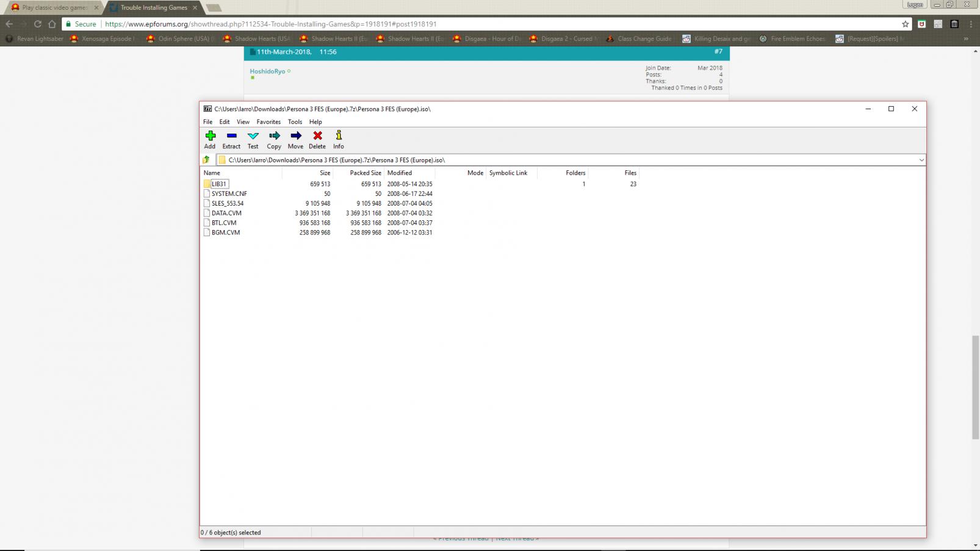Go to browser home page

coord(52,24)
